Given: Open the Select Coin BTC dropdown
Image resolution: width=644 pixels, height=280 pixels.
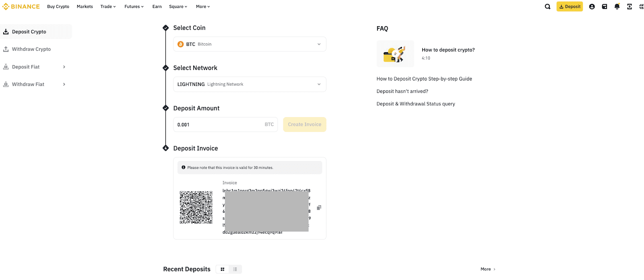Looking at the screenshot, I should click(x=250, y=44).
